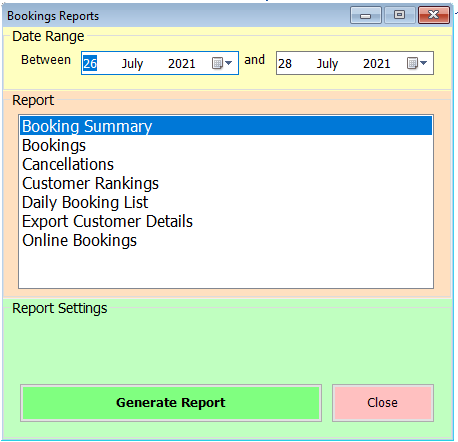Open the end date calendar dropdown

pyautogui.click(x=417, y=63)
